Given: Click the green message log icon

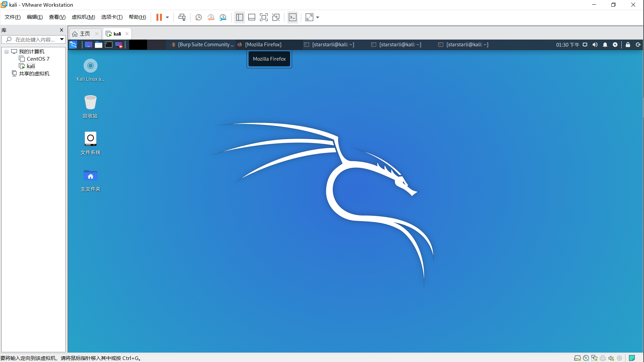Looking at the screenshot, I should [632, 358].
